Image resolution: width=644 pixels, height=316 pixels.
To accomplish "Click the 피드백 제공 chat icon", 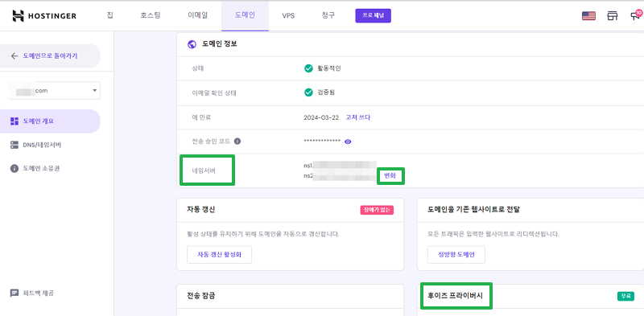I will pos(14,293).
